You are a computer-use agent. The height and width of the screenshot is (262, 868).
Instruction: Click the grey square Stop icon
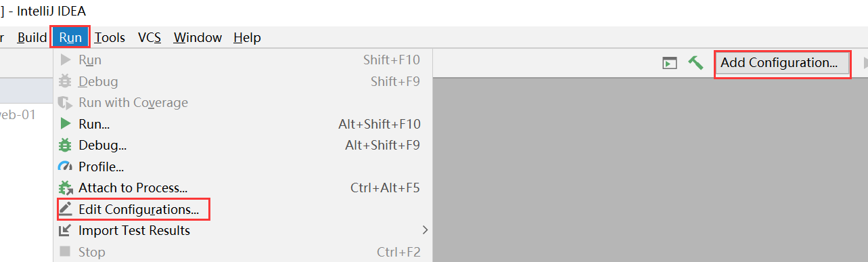tap(65, 252)
